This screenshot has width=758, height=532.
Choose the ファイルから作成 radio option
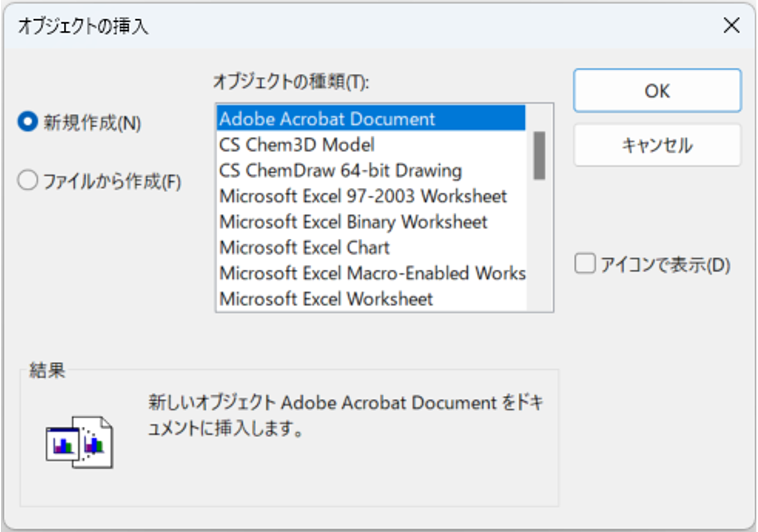[x=28, y=180]
